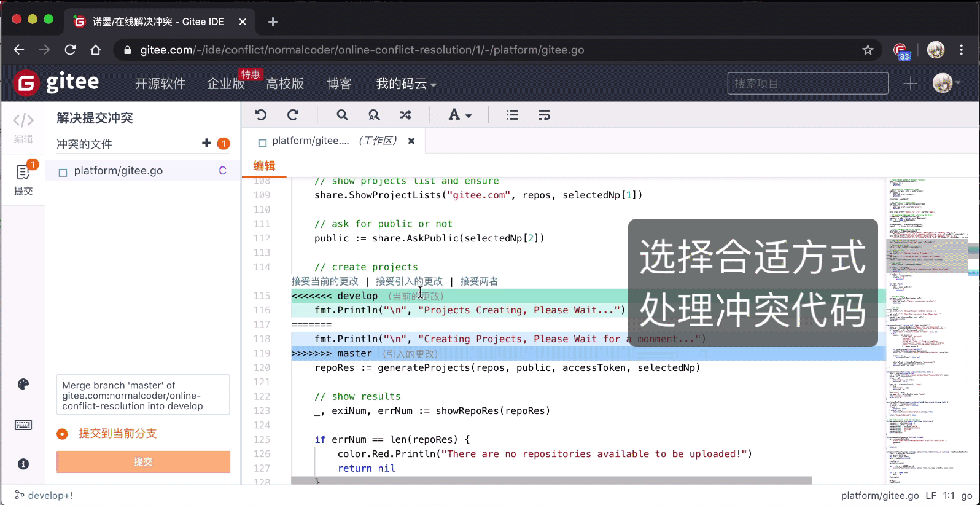This screenshot has height=505, width=980.
Task: Select the platform/gitee... (工作区) tab
Action: [x=334, y=141]
